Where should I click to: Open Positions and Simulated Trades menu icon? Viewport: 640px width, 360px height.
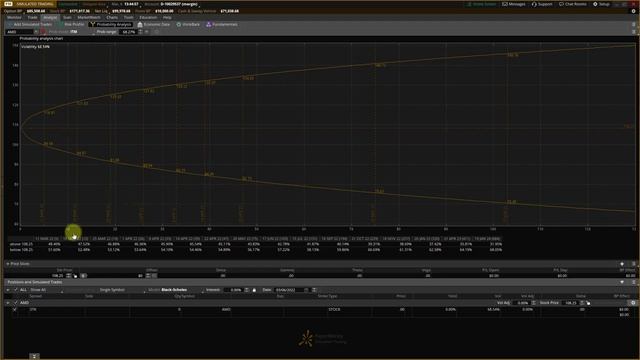[x=633, y=282]
